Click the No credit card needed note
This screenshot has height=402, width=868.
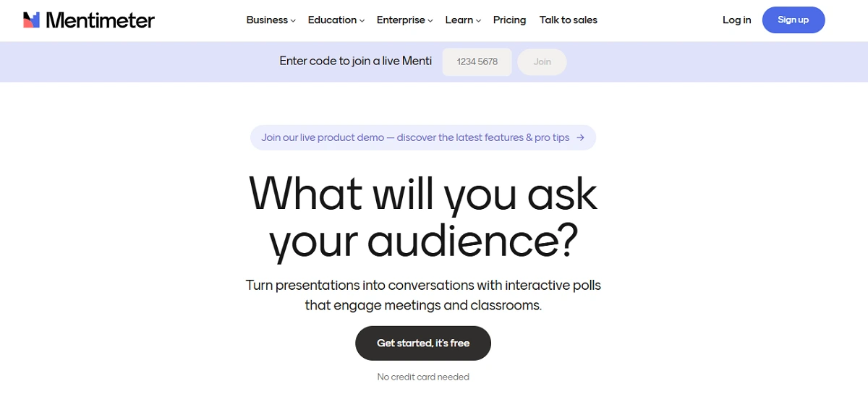click(x=423, y=377)
